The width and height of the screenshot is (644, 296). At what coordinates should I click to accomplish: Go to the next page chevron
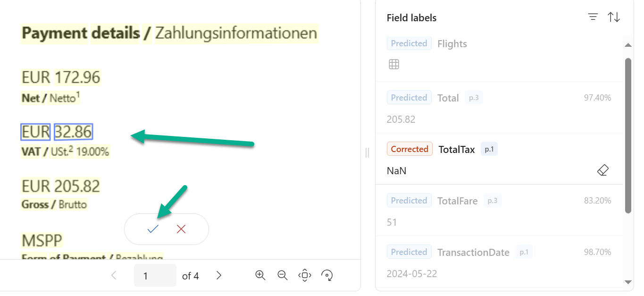coord(219,275)
